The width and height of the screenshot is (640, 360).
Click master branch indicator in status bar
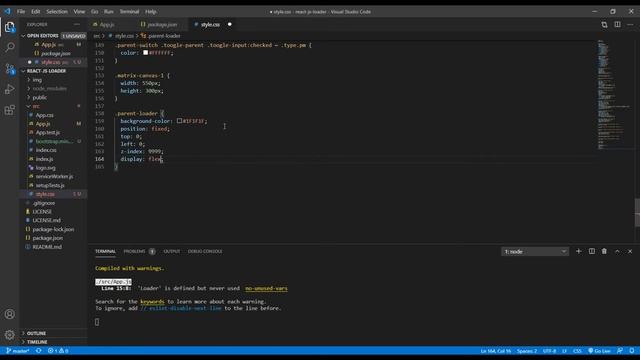point(18,351)
